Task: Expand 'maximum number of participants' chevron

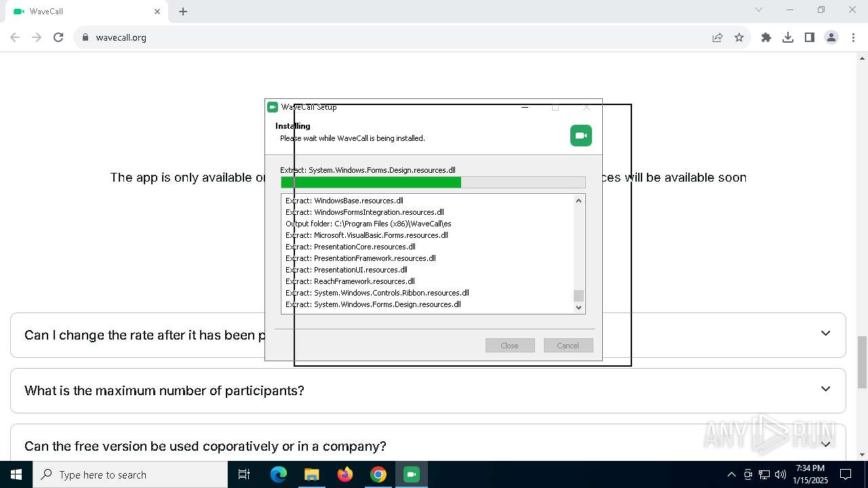Action: click(825, 389)
